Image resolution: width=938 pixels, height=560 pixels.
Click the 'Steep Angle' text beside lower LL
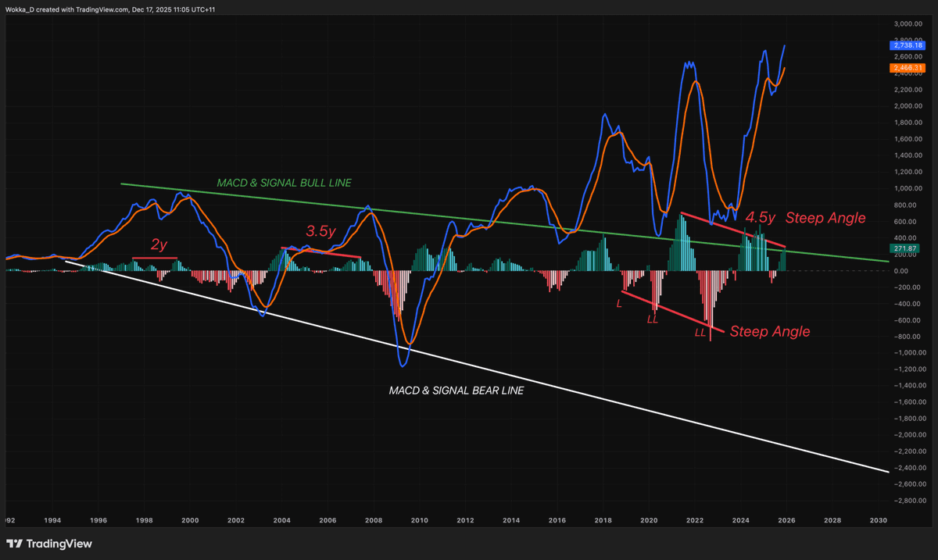[770, 331]
